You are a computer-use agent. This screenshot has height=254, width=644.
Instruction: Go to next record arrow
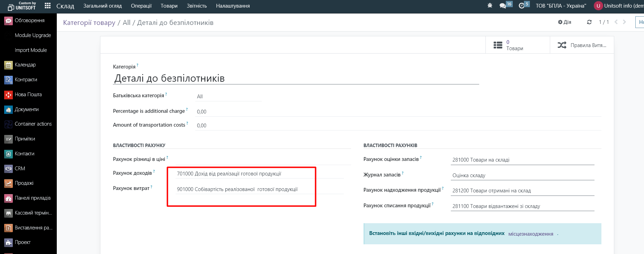(x=625, y=22)
